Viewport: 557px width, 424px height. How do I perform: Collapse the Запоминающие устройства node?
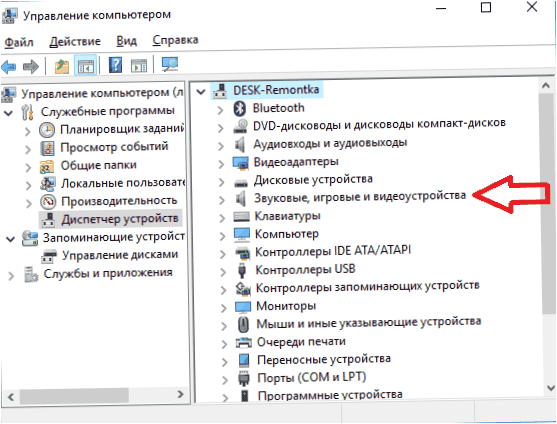(10, 239)
